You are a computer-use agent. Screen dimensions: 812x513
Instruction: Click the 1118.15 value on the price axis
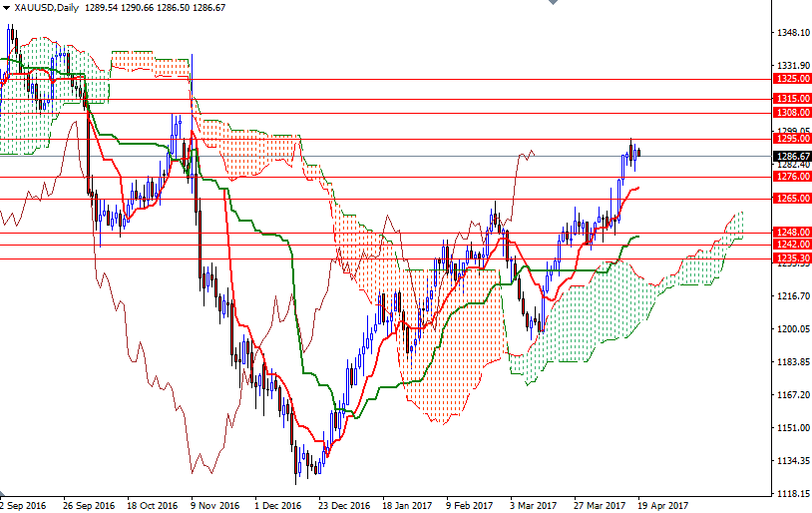click(x=792, y=494)
